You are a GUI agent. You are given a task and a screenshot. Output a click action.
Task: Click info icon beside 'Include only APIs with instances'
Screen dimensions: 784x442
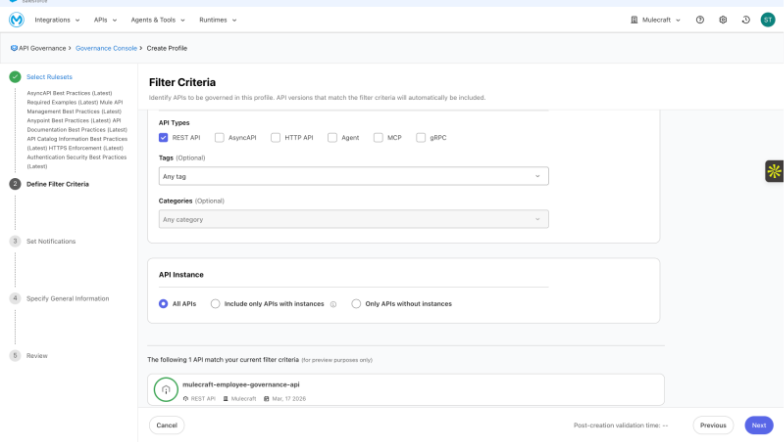point(333,304)
